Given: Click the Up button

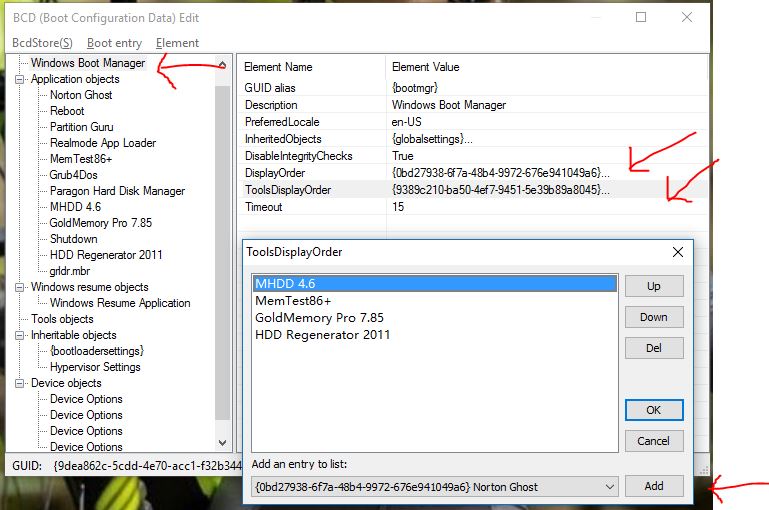Looking at the screenshot, I should click(x=654, y=286).
